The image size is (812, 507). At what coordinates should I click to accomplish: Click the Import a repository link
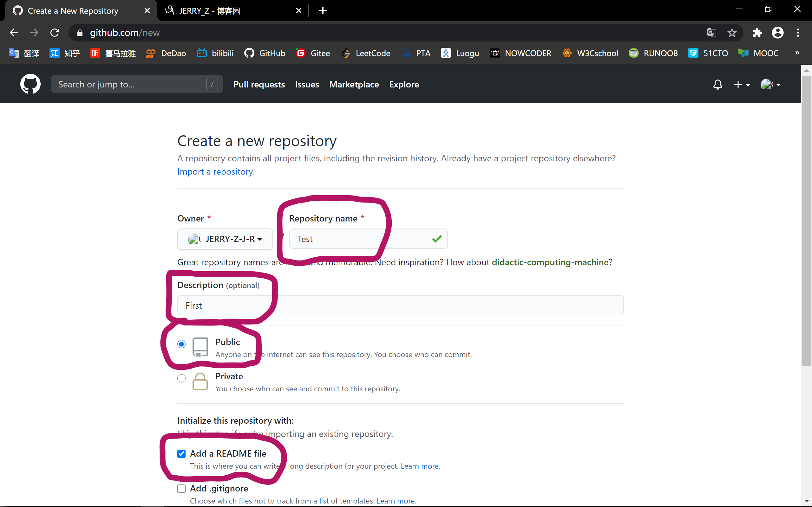pyautogui.click(x=216, y=172)
